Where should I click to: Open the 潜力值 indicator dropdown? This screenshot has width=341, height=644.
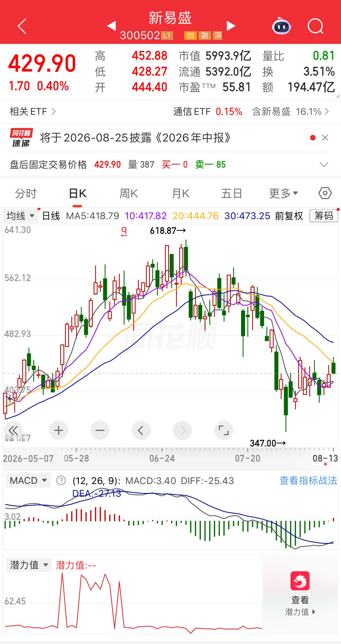pos(29,565)
